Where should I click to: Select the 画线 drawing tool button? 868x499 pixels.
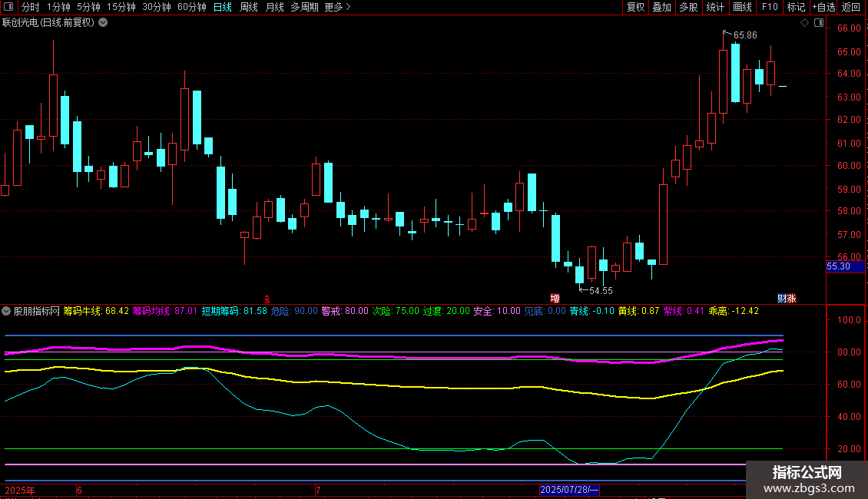click(742, 7)
